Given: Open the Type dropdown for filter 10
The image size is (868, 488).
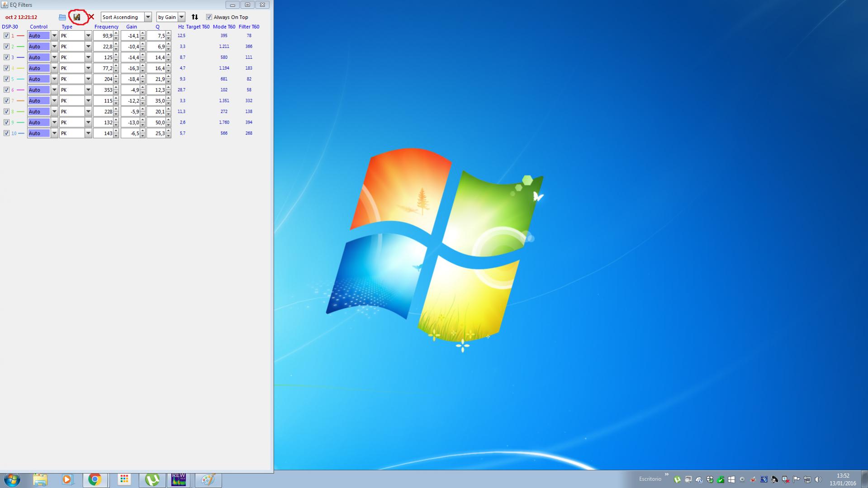Looking at the screenshot, I should [76, 133].
